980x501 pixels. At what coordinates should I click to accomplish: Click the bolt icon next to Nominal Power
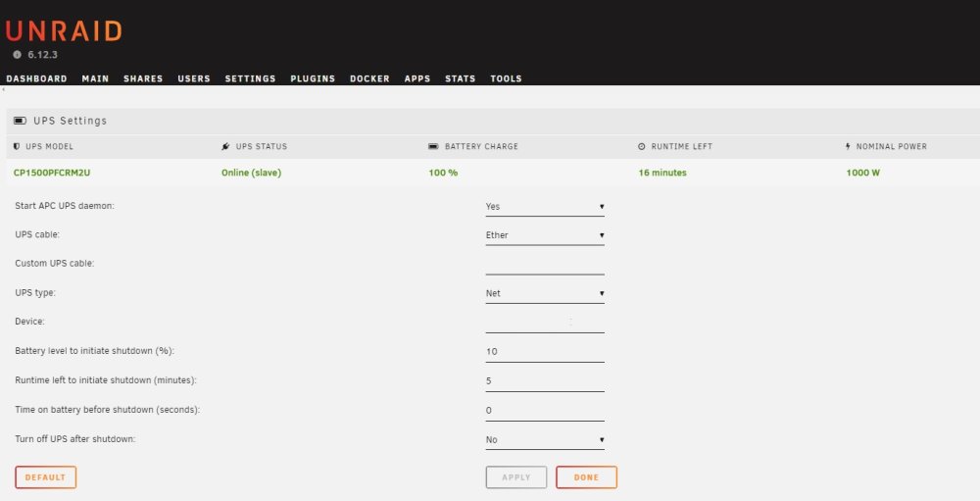(848, 146)
